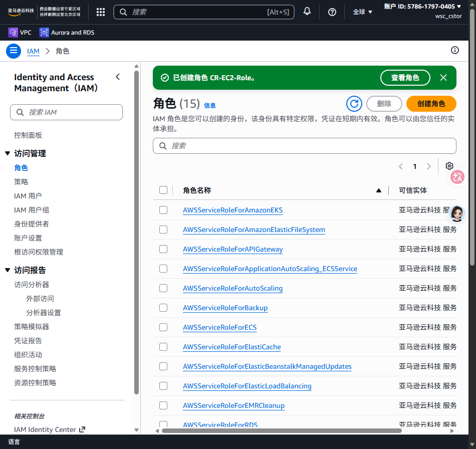Collapse the access management section
The width and height of the screenshot is (476, 449).
(8, 153)
